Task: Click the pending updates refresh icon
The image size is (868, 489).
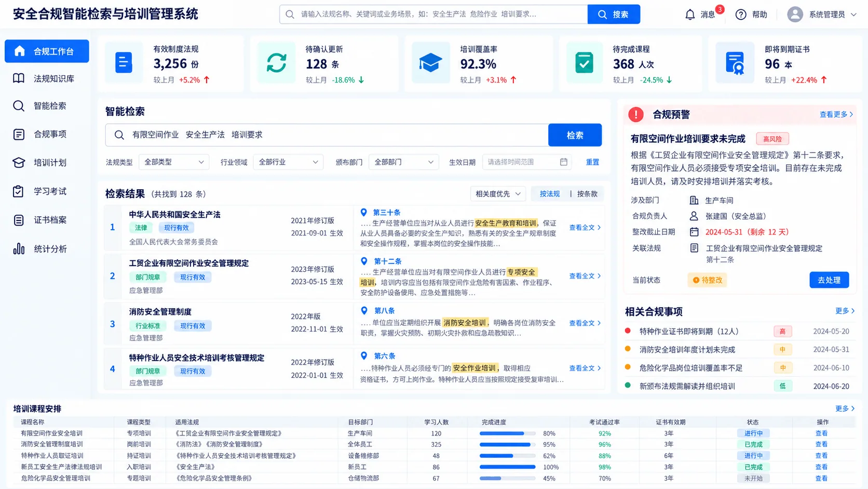Action: (277, 63)
